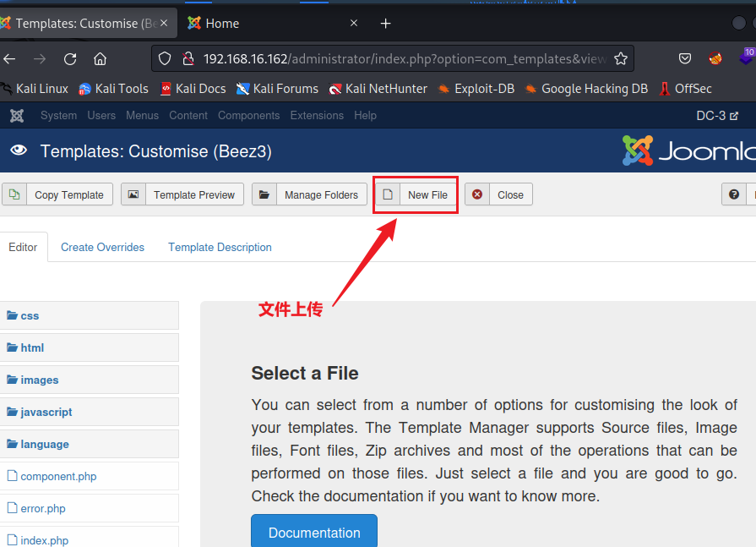
Task: Close the Templates: Customise browser tab
Action: pos(164,23)
